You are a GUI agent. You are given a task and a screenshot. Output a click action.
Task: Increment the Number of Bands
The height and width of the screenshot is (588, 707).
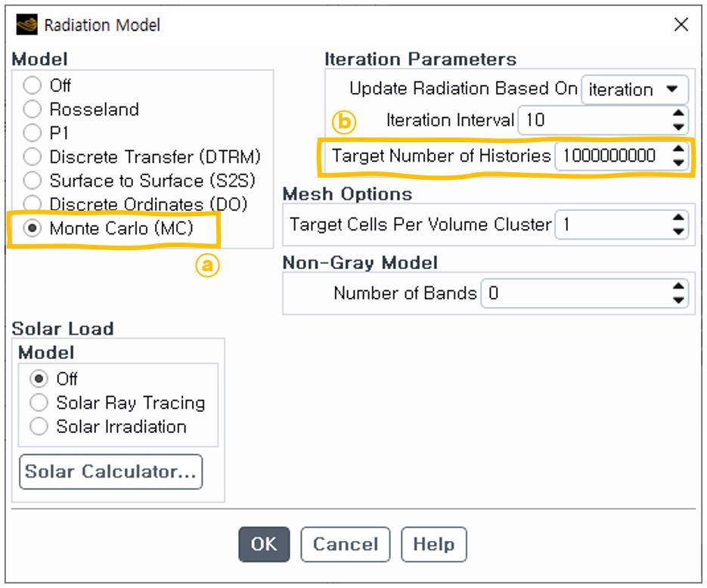coord(678,286)
